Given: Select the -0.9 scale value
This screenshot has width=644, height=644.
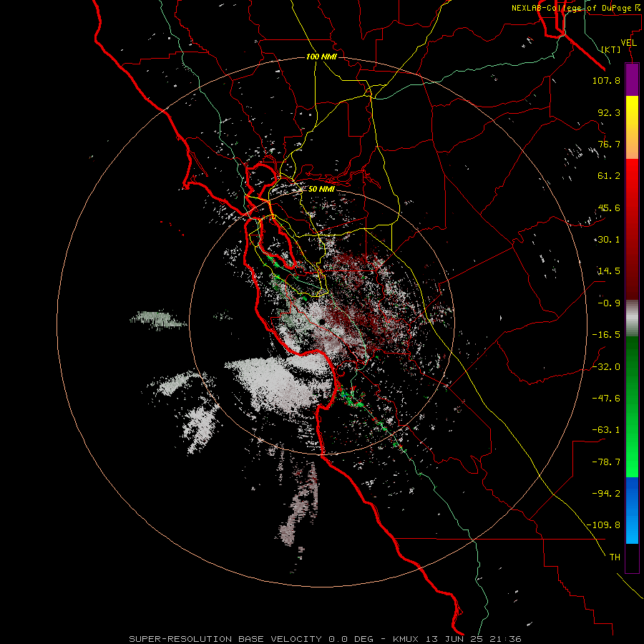Looking at the screenshot, I should 609,303.
